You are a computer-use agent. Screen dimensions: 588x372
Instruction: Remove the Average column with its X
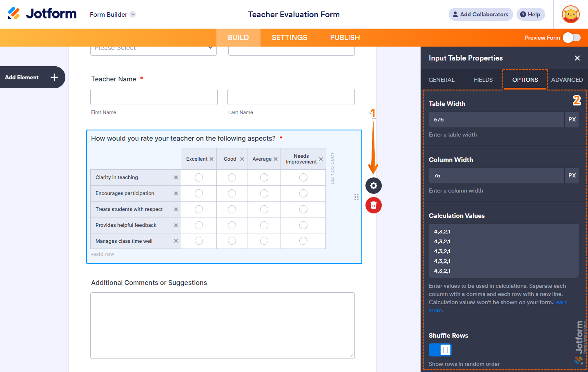[x=276, y=159]
